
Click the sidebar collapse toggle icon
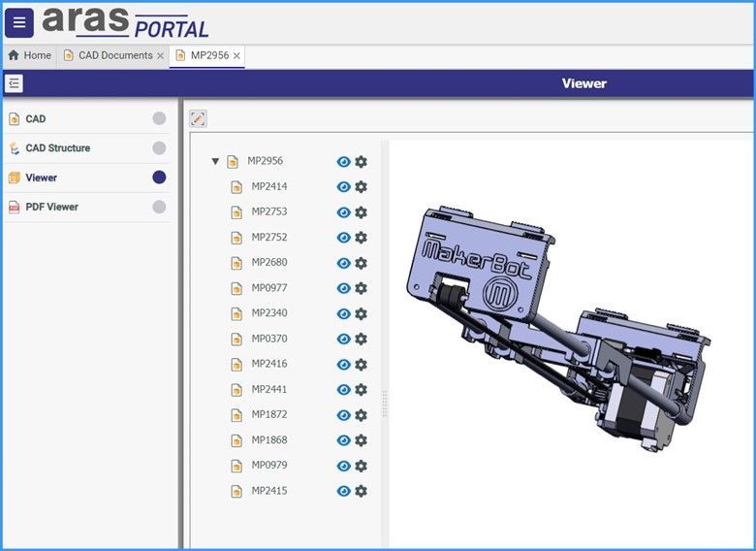click(x=14, y=83)
